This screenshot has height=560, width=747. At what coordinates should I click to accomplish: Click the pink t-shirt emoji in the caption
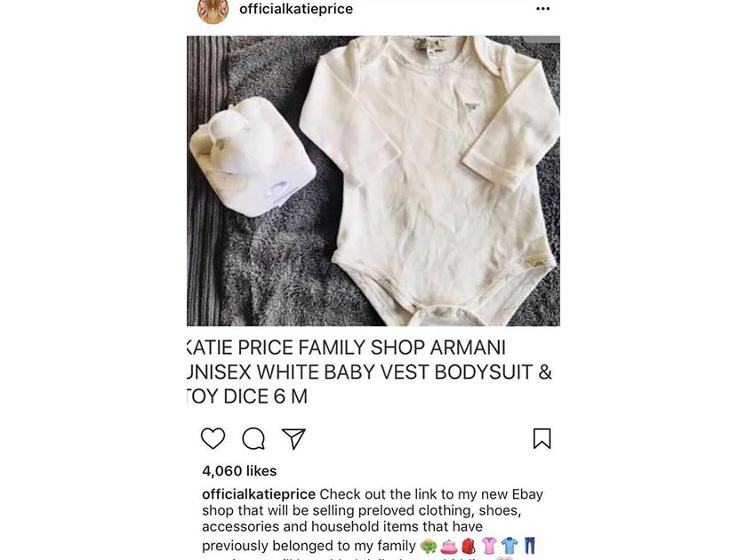tap(489, 546)
